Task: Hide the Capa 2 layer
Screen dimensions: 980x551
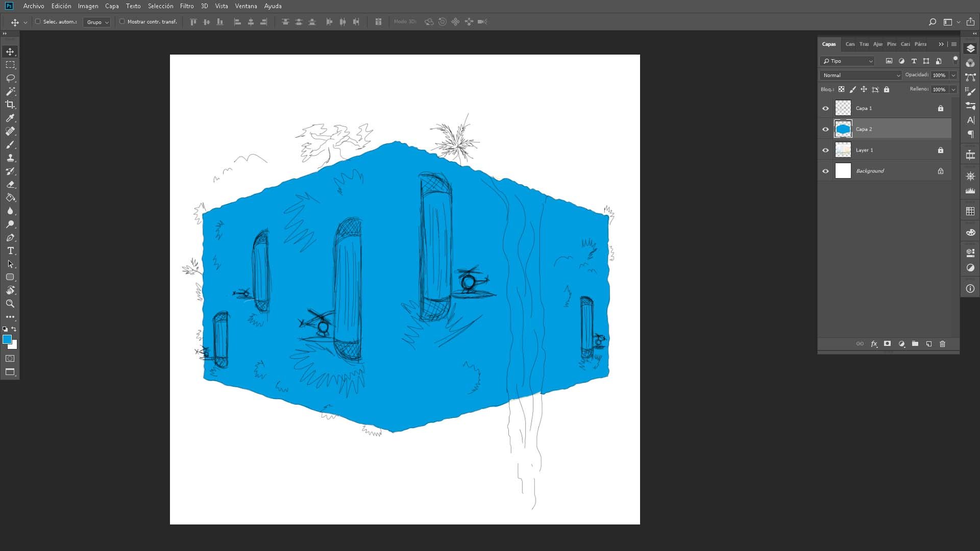Action: (x=825, y=129)
